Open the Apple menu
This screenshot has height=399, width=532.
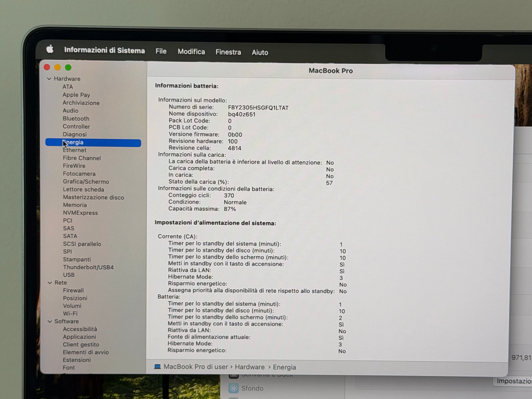(50, 49)
